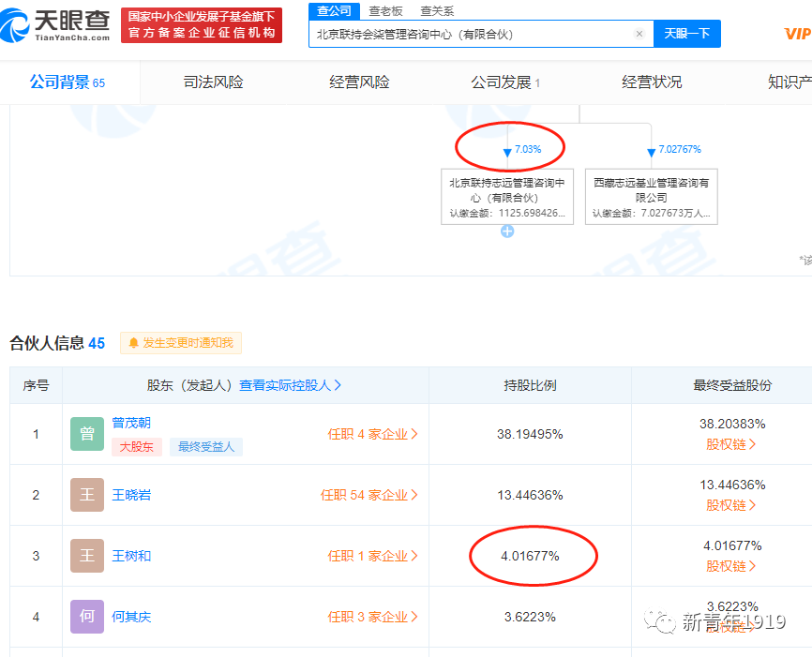This screenshot has height=657, width=812.
Task: Click the 38.20383% final benefit value
Action: click(732, 424)
